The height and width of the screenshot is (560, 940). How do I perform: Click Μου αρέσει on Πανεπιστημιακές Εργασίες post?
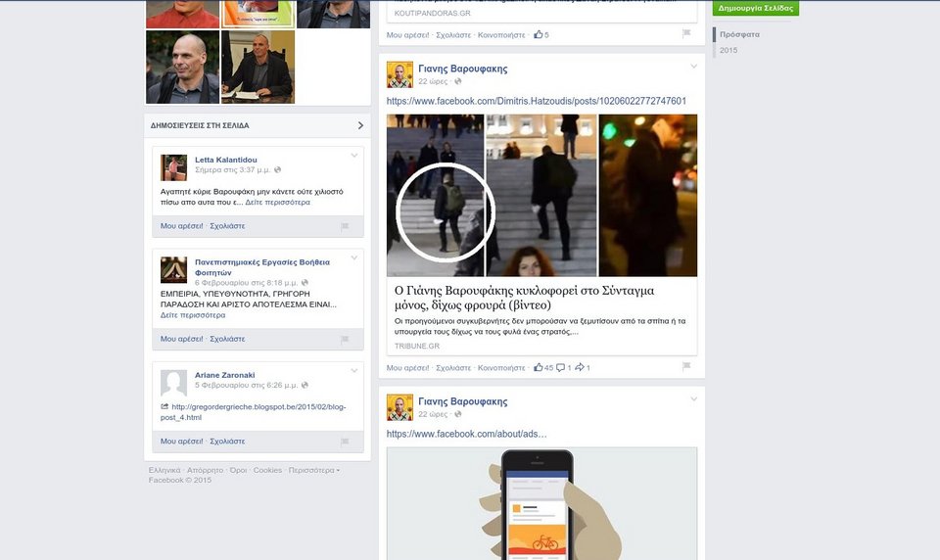tap(182, 339)
